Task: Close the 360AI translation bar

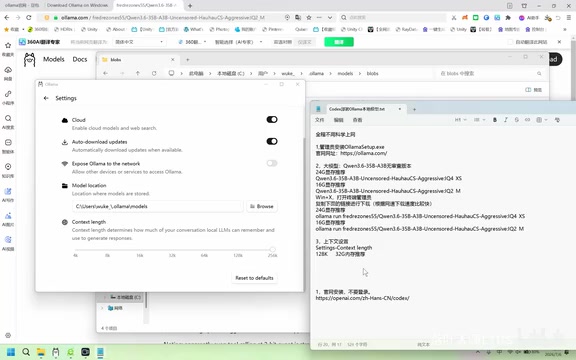Action: point(559,42)
